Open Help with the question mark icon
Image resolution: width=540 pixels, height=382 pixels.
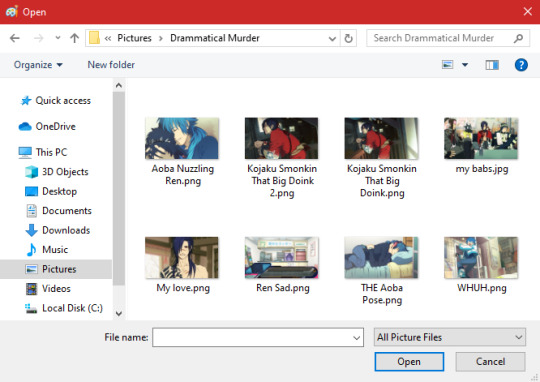click(x=521, y=65)
